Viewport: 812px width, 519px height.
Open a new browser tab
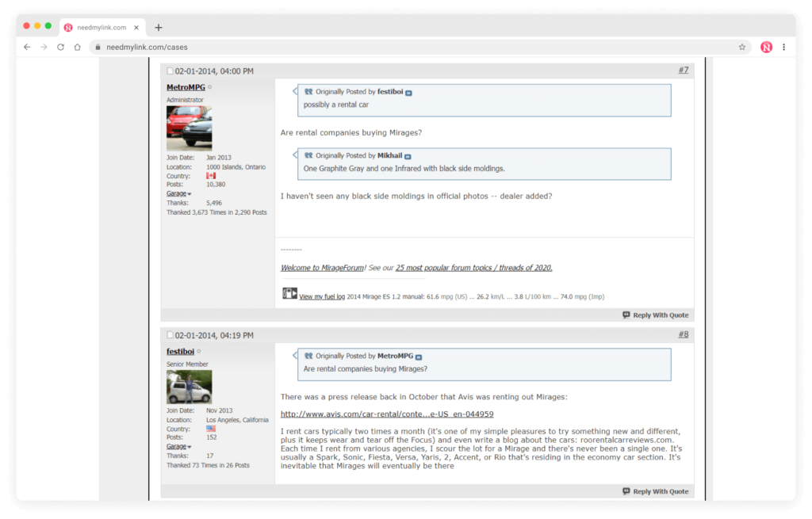coord(158,26)
